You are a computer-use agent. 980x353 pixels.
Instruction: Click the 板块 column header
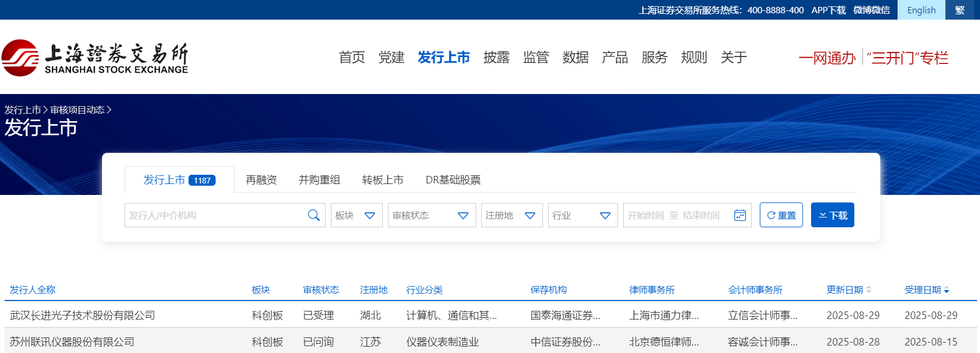[261, 290]
